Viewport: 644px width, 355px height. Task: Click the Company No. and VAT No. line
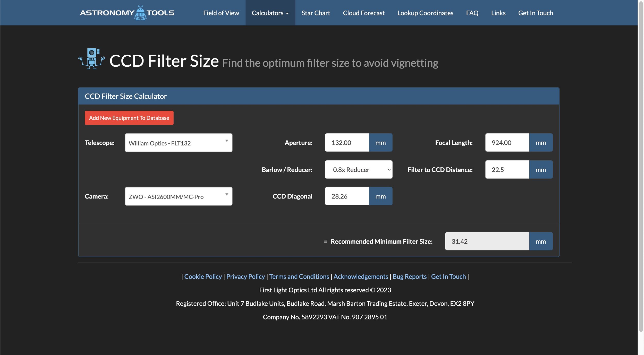click(325, 317)
